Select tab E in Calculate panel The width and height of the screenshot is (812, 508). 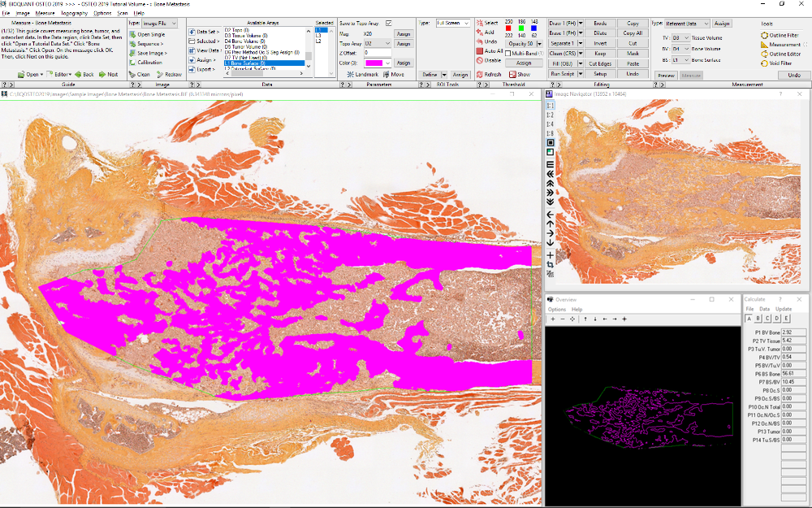tap(786, 319)
